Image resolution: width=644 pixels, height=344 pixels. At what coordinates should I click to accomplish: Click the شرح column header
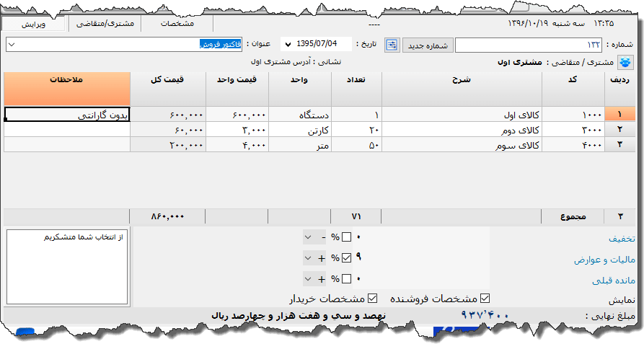tap(462, 89)
